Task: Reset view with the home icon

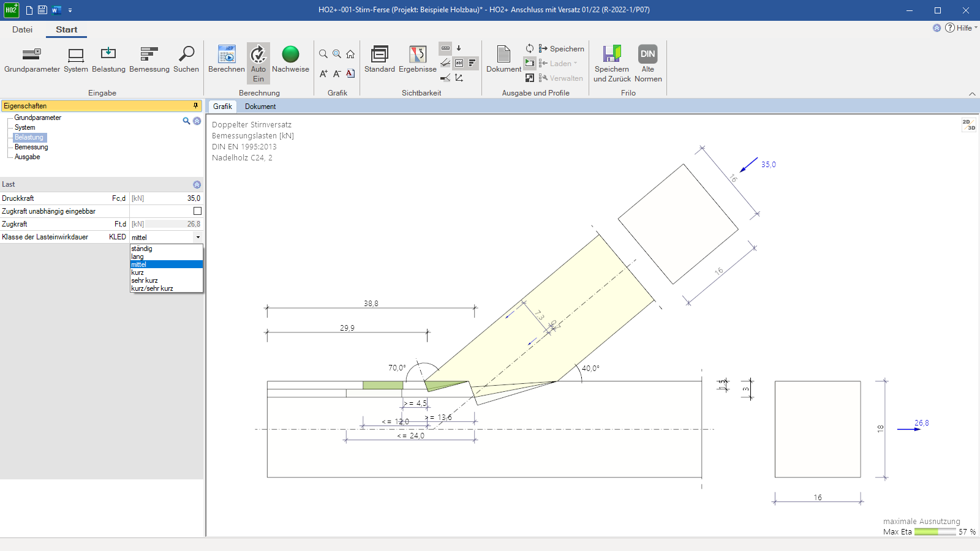Action: pos(350,54)
